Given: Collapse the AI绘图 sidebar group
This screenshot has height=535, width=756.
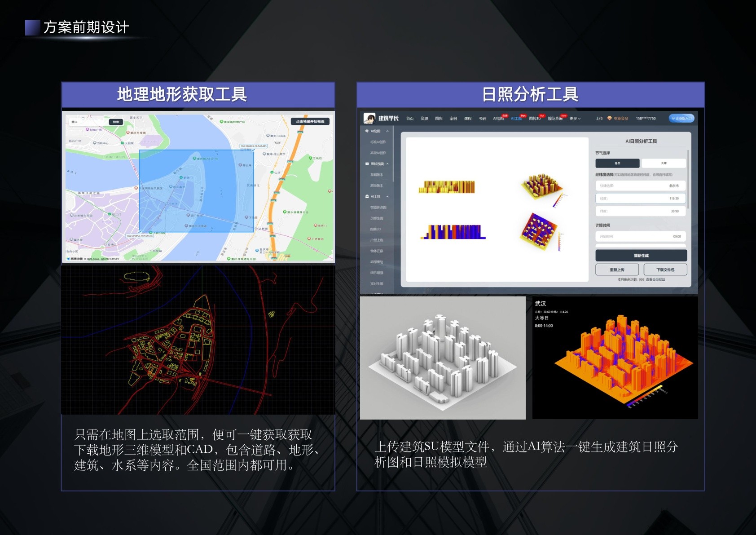Looking at the screenshot, I should [x=387, y=131].
